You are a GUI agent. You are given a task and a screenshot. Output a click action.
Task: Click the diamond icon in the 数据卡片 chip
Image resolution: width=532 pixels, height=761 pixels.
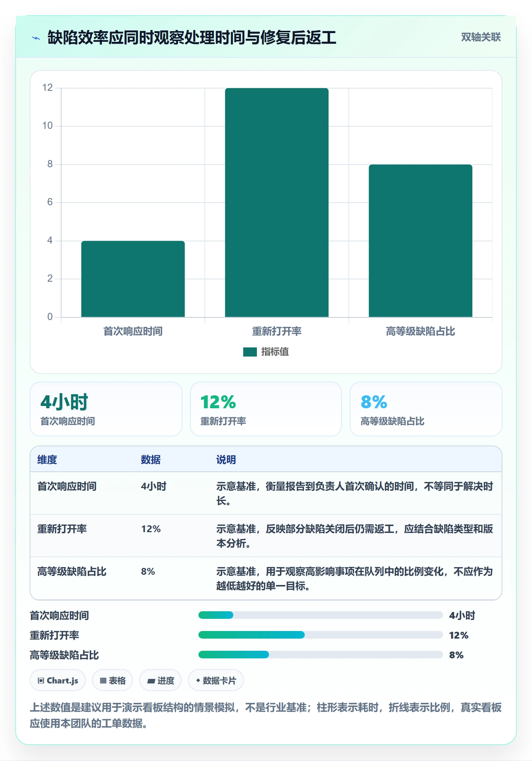pos(198,680)
